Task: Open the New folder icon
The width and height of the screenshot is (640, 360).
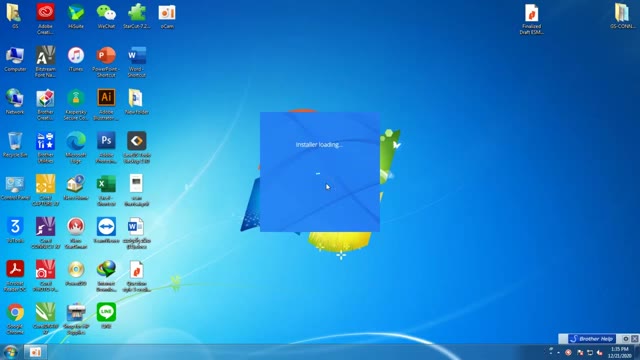Action: tap(137, 102)
